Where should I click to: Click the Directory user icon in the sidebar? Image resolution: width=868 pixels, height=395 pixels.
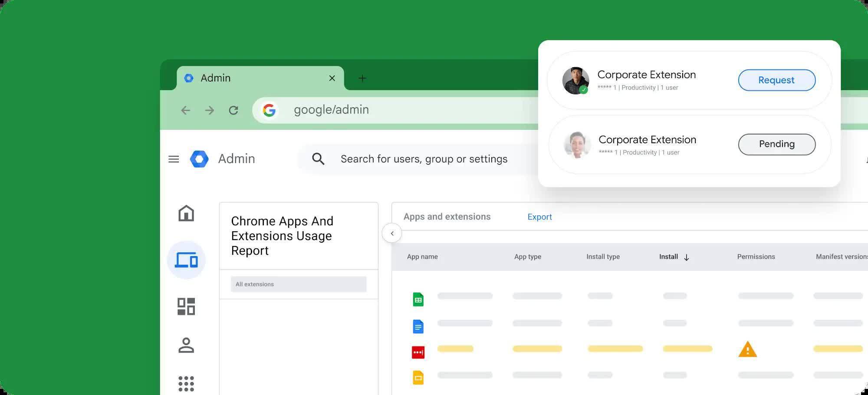click(x=186, y=345)
